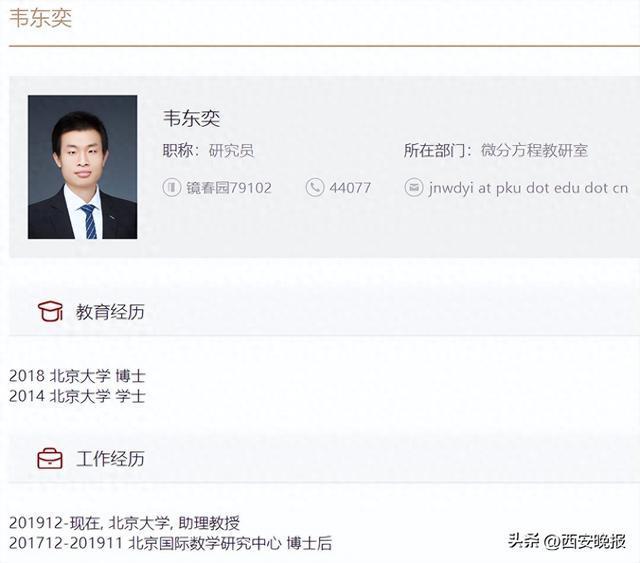
Task: Click the phone icon beside 44077
Action: pyautogui.click(x=315, y=188)
